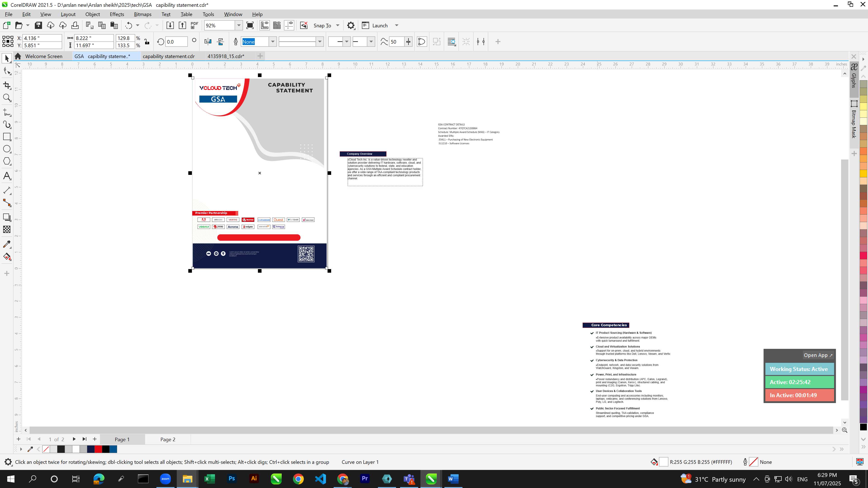
Task: Open the Object menu
Action: pos(92,14)
